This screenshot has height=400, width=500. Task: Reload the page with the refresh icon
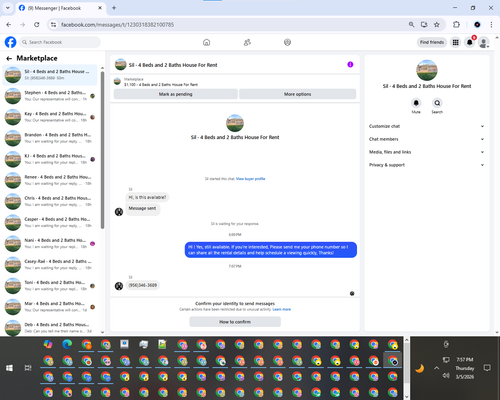click(x=37, y=24)
